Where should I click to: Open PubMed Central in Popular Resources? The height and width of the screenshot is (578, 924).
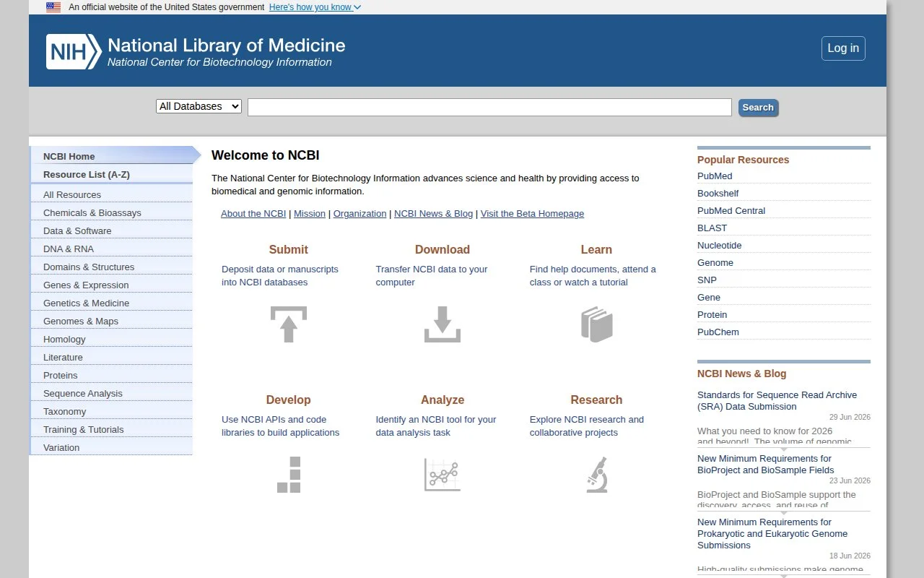click(x=731, y=210)
